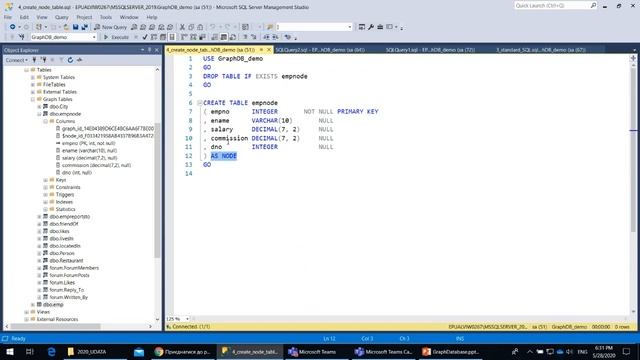Click the Save All icon
Image resolution: width=640 pixels, height=360 pixels.
[x=84, y=27]
